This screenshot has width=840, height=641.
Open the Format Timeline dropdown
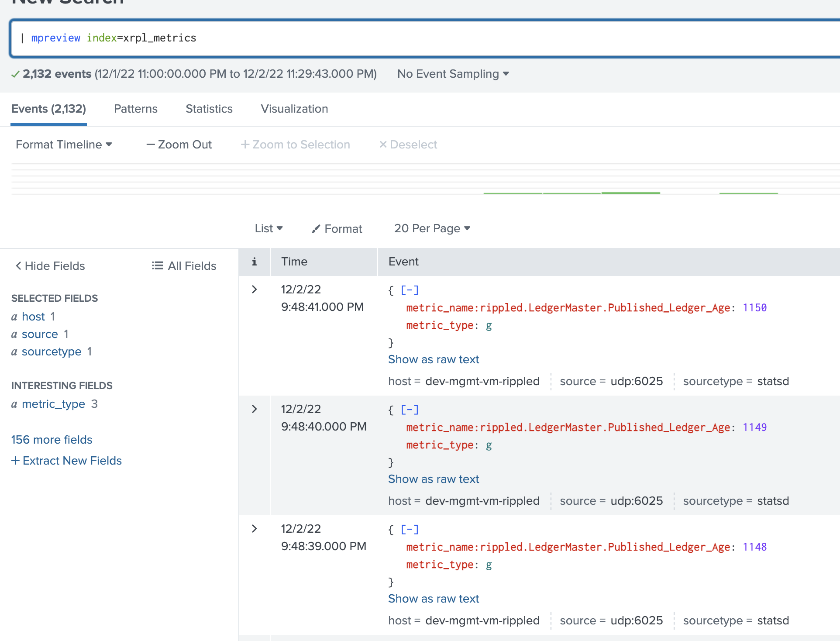point(64,144)
